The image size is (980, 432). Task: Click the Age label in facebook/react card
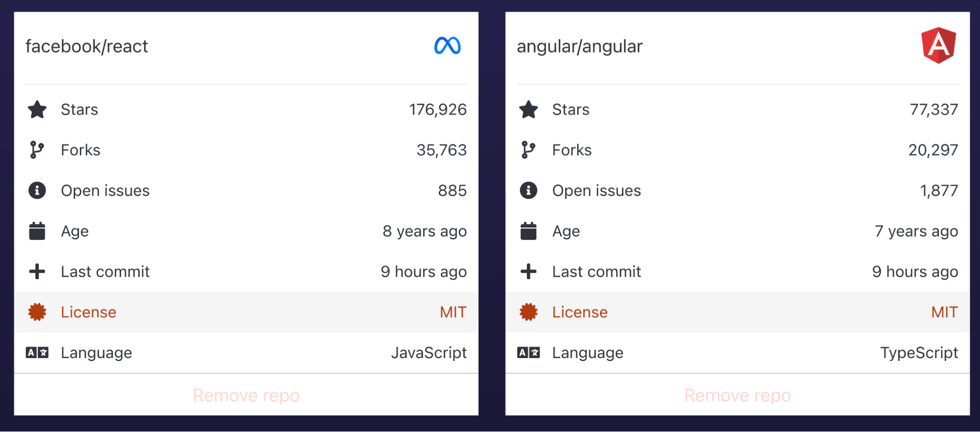click(x=75, y=231)
